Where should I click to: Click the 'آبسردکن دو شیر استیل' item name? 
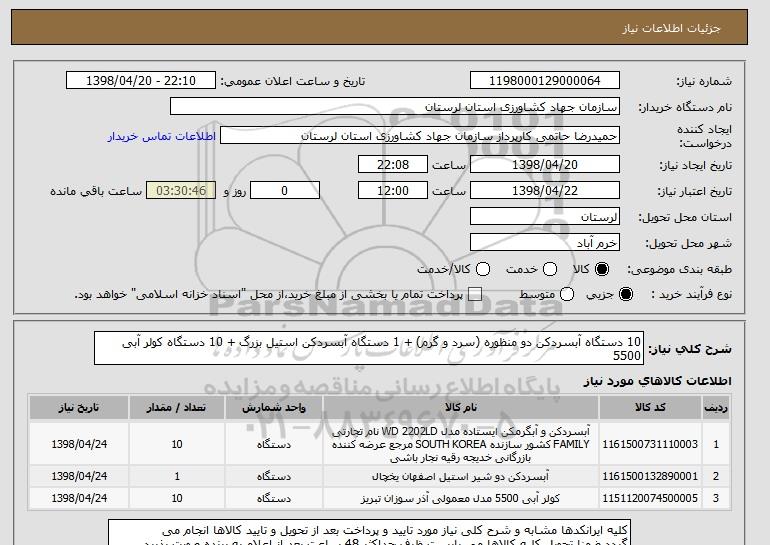tap(461, 476)
